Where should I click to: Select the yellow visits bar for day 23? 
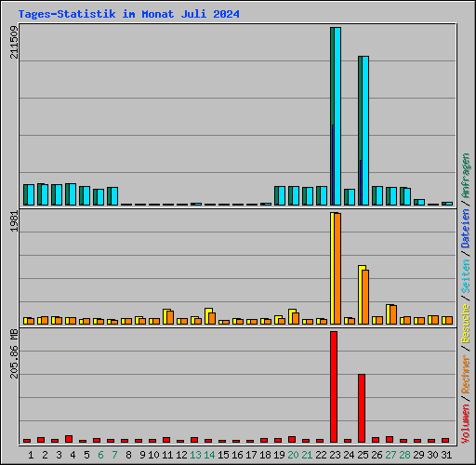[x=332, y=269]
